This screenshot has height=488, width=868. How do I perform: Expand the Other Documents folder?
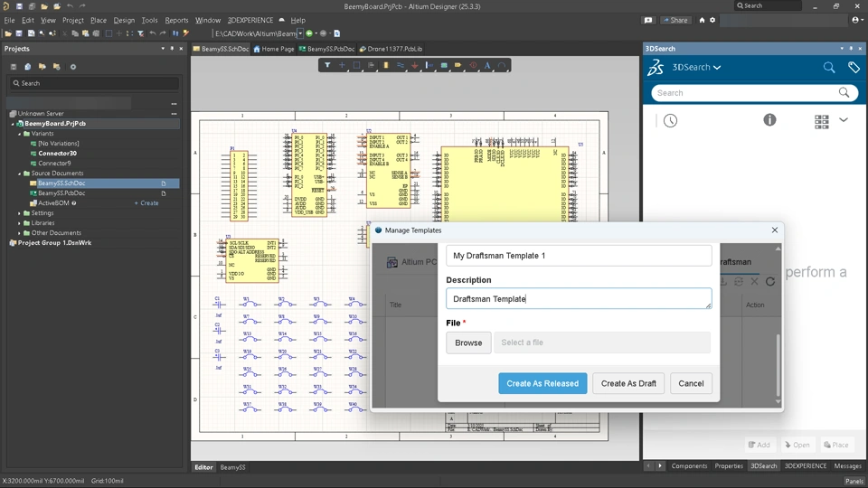click(x=19, y=233)
